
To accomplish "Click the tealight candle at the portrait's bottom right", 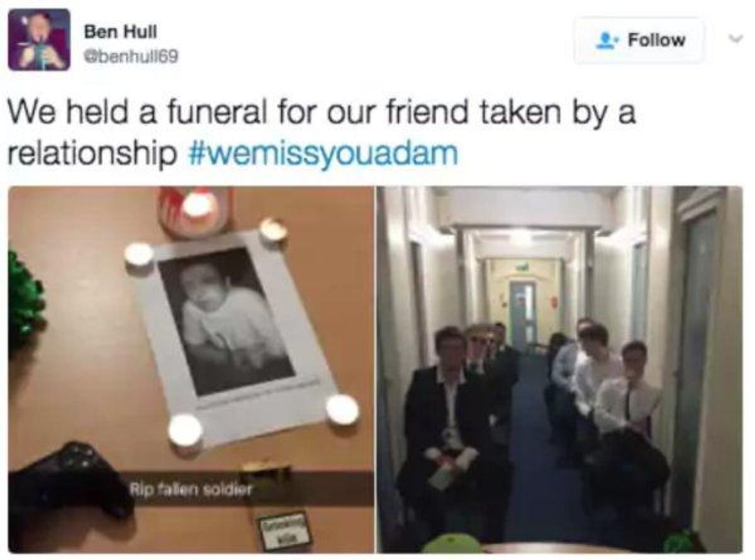I will [342, 410].
